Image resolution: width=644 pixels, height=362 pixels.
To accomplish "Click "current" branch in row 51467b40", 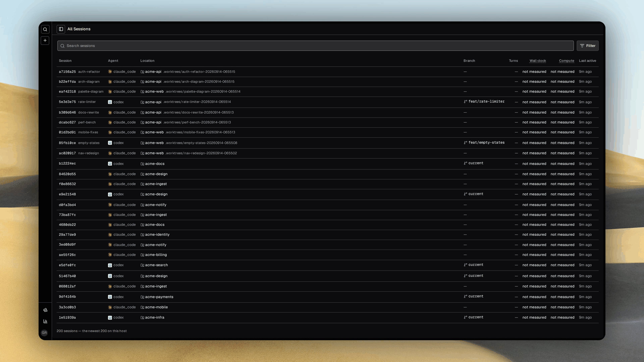I will (x=476, y=276).
